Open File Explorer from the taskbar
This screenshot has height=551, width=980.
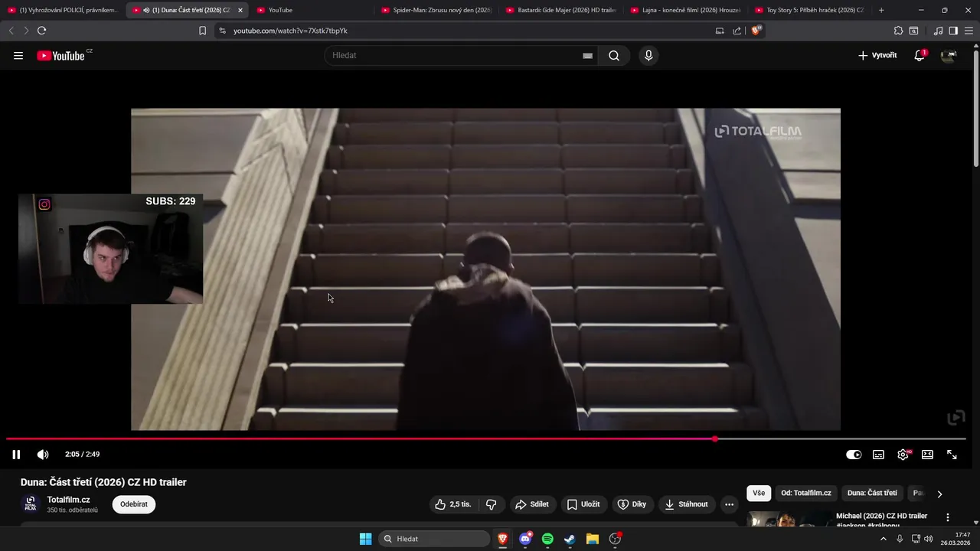pyautogui.click(x=593, y=539)
